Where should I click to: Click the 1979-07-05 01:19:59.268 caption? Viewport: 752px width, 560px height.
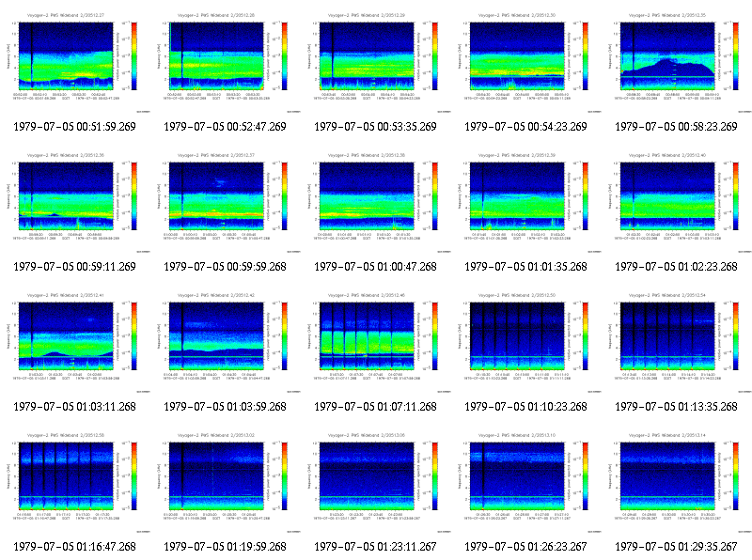click(x=225, y=547)
